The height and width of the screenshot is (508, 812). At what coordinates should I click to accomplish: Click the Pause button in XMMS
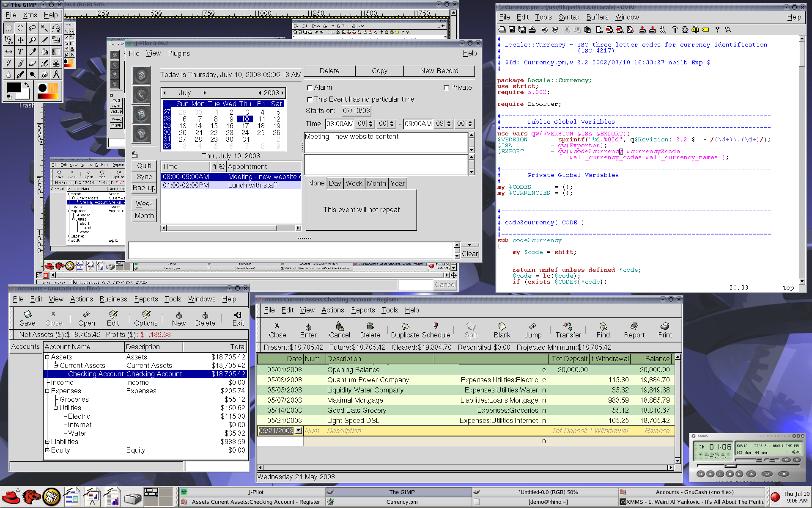click(720, 474)
